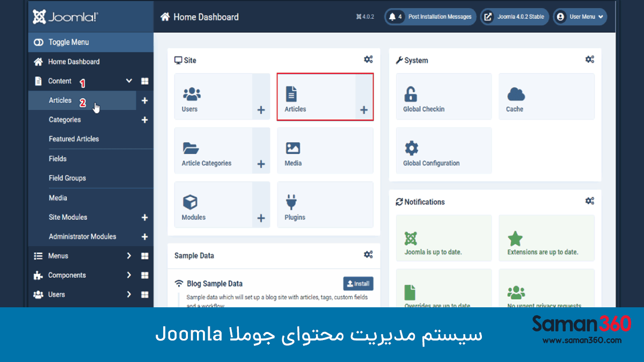Add new site module via plus
644x362 pixels.
point(144,218)
